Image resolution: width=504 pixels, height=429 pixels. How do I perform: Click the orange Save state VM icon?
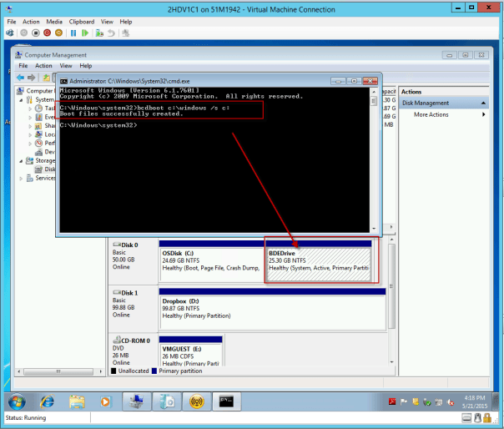58,33
